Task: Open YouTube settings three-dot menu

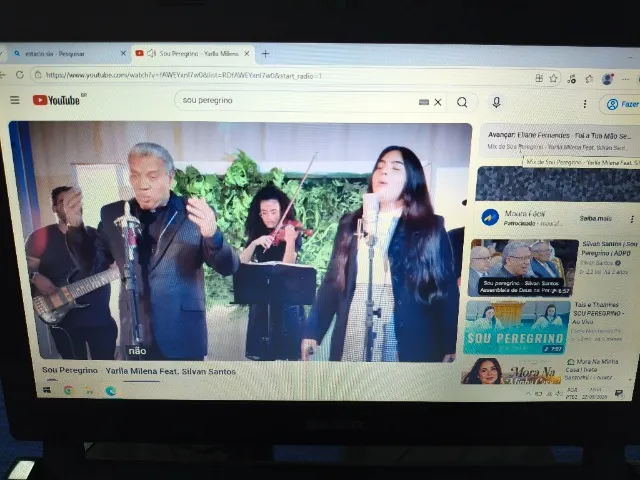Action: [x=585, y=104]
